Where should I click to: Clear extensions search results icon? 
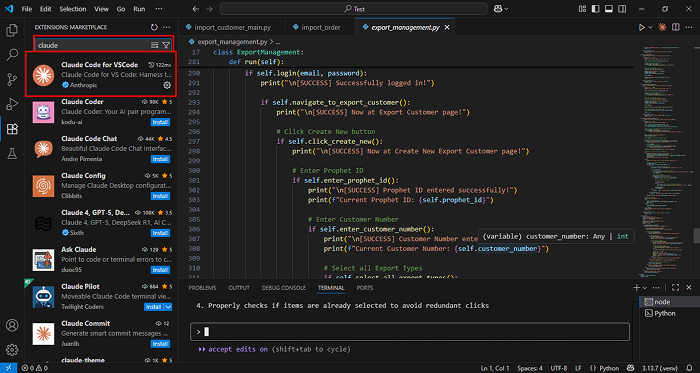(x=155, y=45)
